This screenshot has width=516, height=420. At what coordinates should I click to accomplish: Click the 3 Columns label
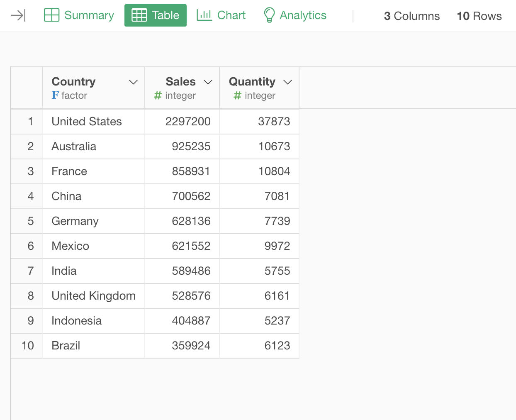[411, 16]
